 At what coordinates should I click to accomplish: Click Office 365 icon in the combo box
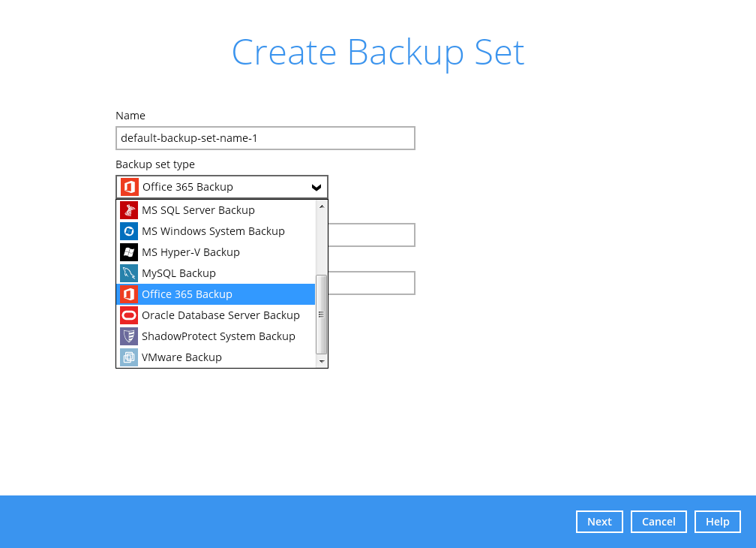pos(129,187)
